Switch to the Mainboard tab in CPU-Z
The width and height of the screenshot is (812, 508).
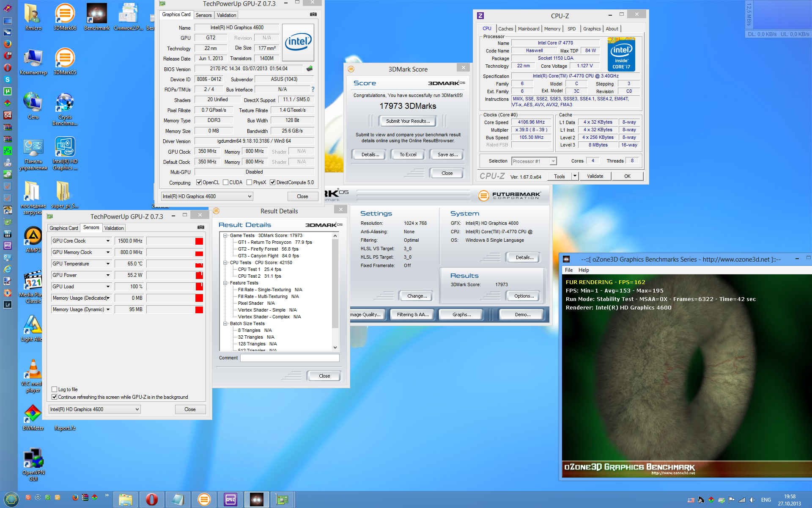tap(528, 29)
